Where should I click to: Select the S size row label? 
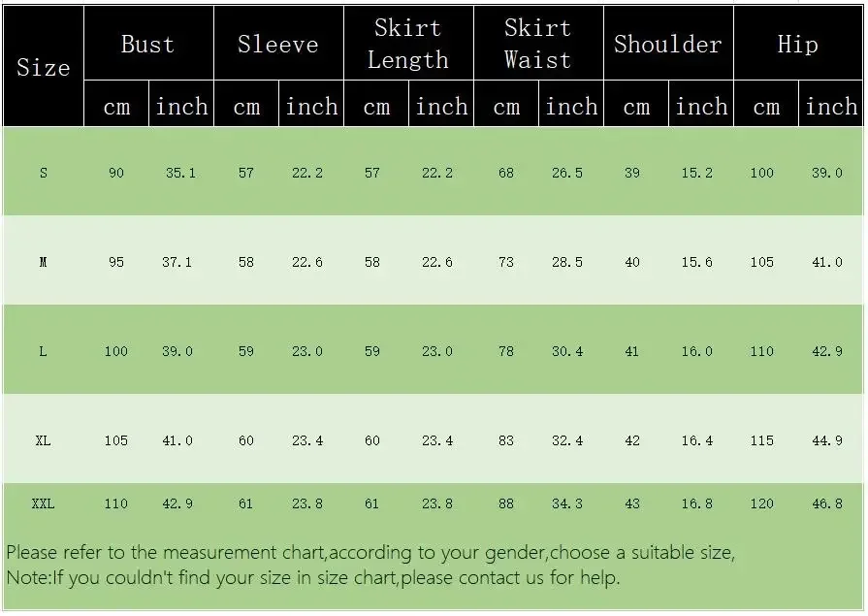[x=44, y=173]
